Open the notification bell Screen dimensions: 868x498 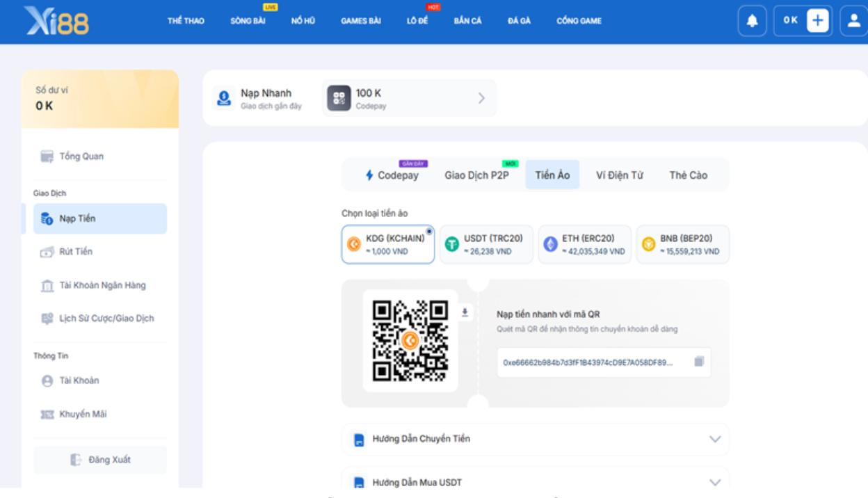coord(753,21)
